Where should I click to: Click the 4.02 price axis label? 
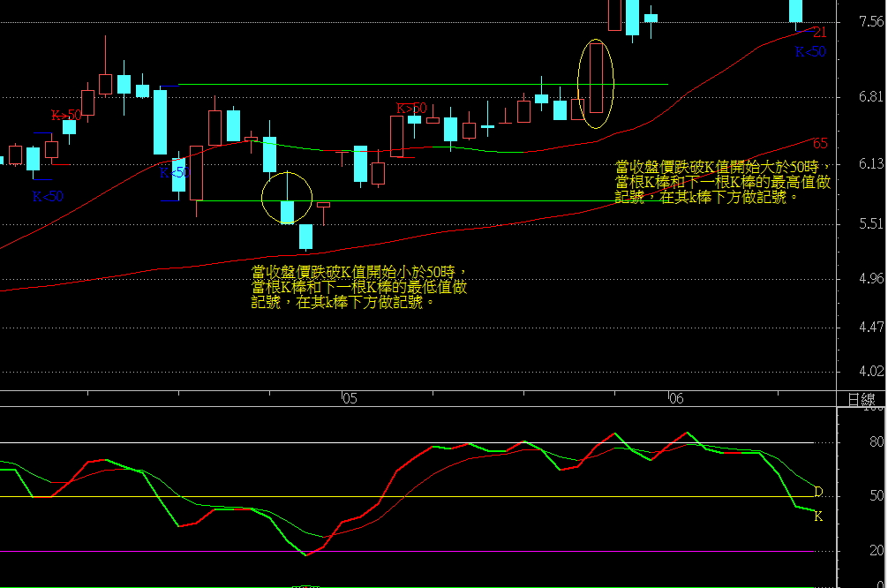(x=871, y=371)
